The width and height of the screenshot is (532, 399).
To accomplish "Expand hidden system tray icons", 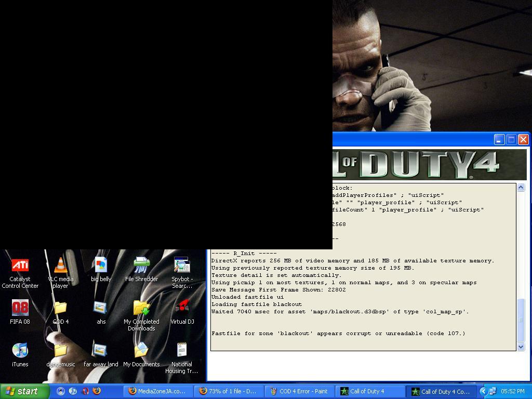I will [483, 391].
